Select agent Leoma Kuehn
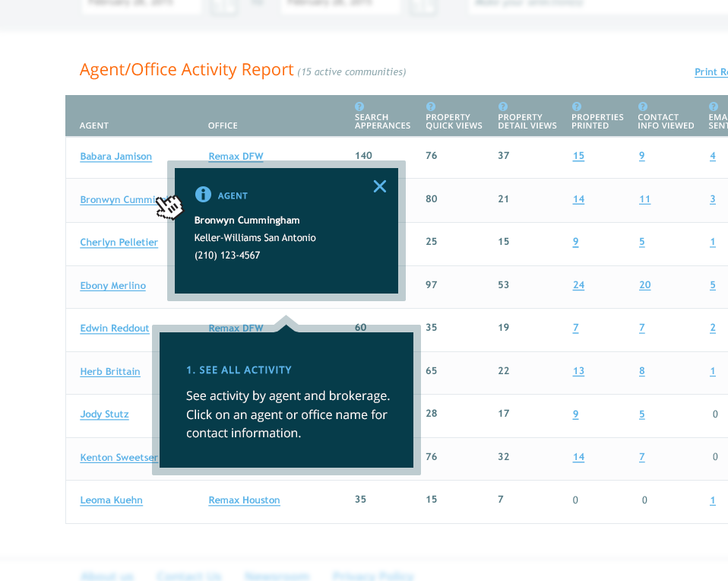This screenshot has width=728, height=581. pos(111,500)
